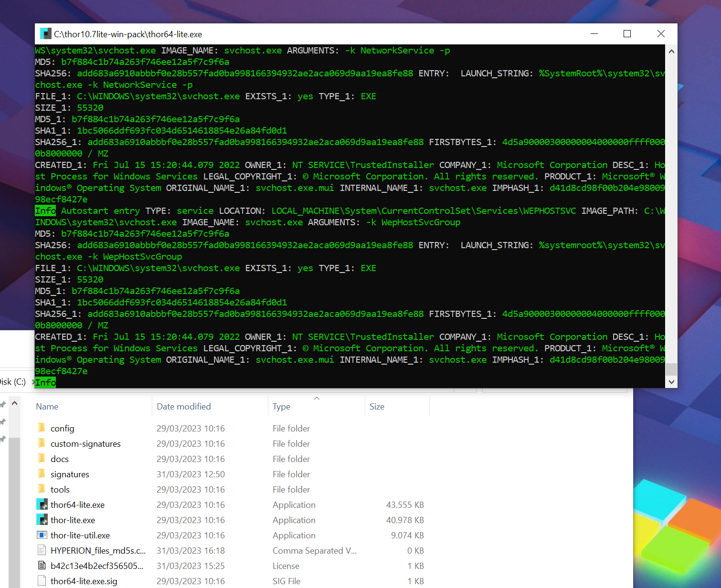Viewport: 721px width, 588px height.
Task: Select the custom-signatures folder icon
Action: [x=42, y=443]
